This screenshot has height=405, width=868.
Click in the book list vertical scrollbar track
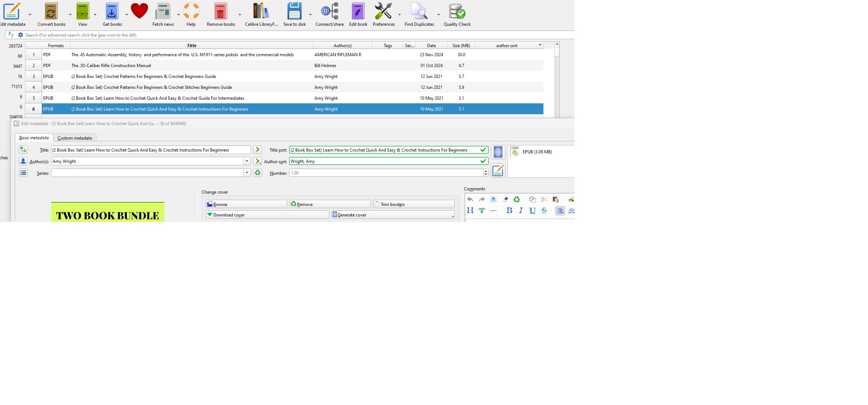[x=557, y=87]
